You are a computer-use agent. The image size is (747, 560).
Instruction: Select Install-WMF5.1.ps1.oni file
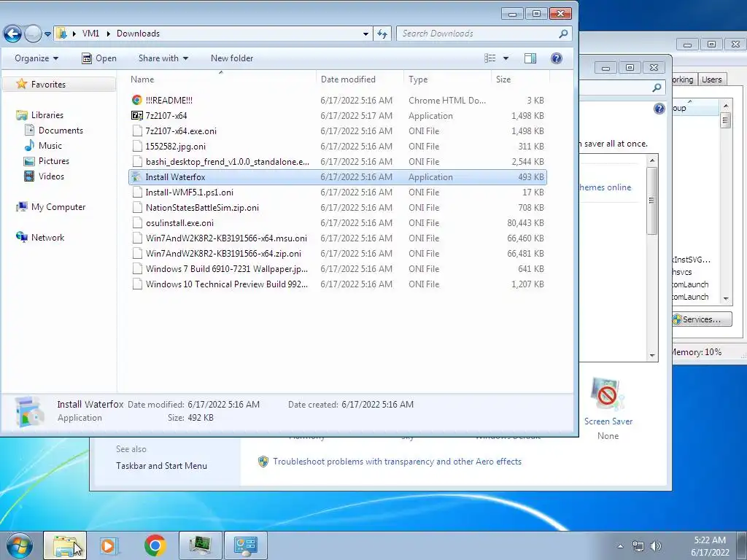[x=338, y=192]
